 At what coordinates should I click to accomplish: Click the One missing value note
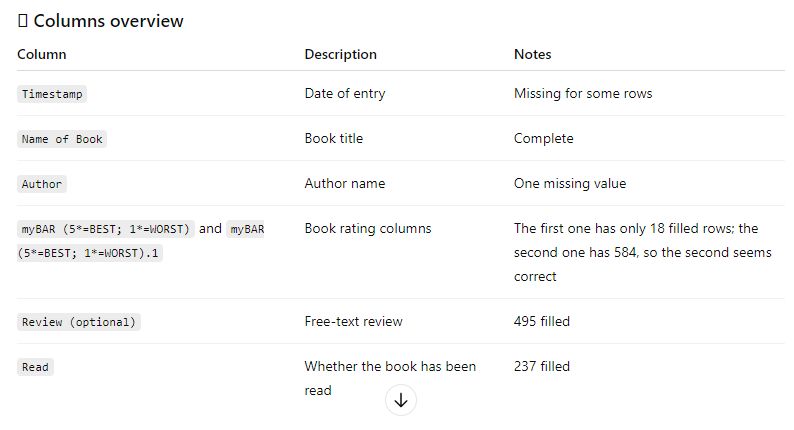(x=569, y=183)
